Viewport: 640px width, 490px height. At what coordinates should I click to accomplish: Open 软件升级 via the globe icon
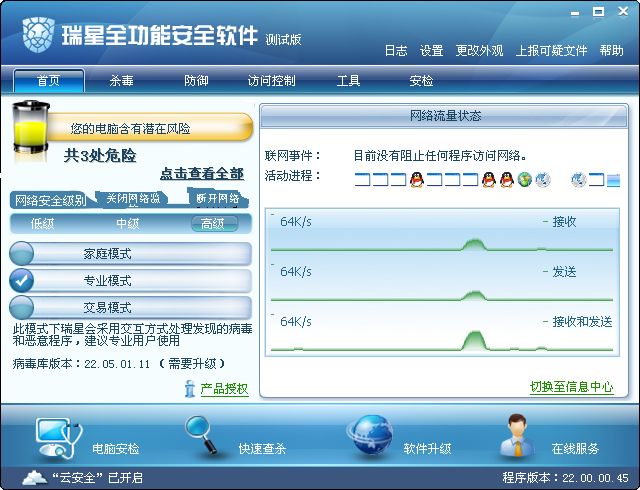coord(370,435)
